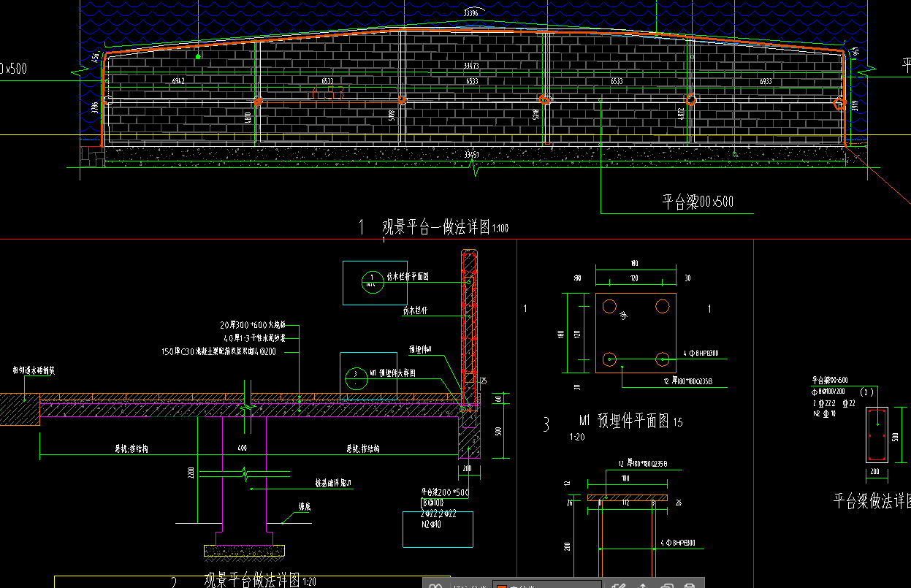Click the copy icon in bottom toolbar
The height and width of the screenshot is (588, 911).
pos(666,586)
